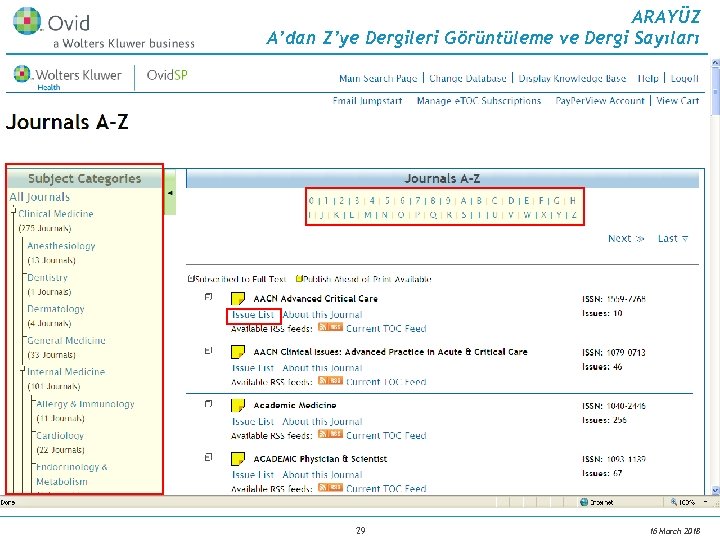This screenshot has width=720, height=540.
Task: Open Current TOC Feed for AACN Advanced Critical Care
Action: tap(386, 328)
